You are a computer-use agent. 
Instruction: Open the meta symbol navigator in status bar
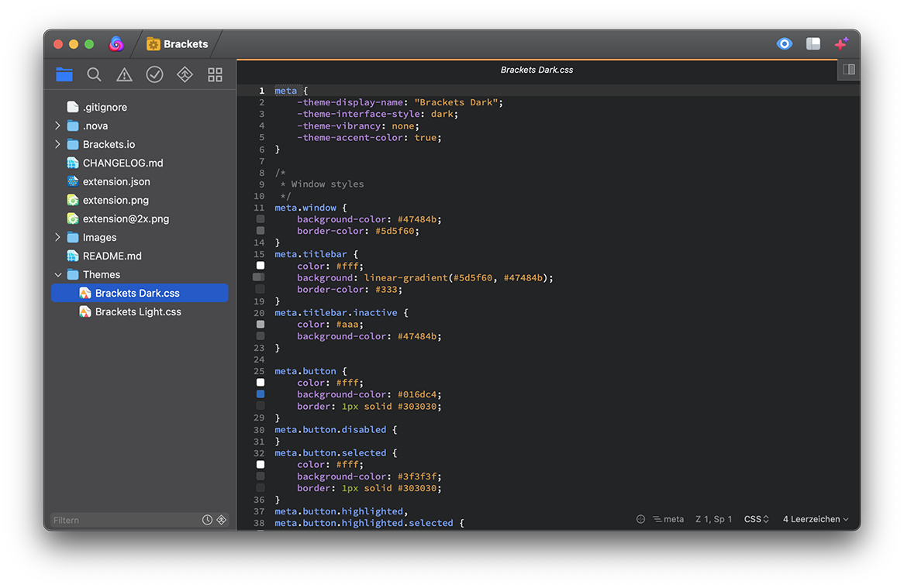[x=668, y=519]
